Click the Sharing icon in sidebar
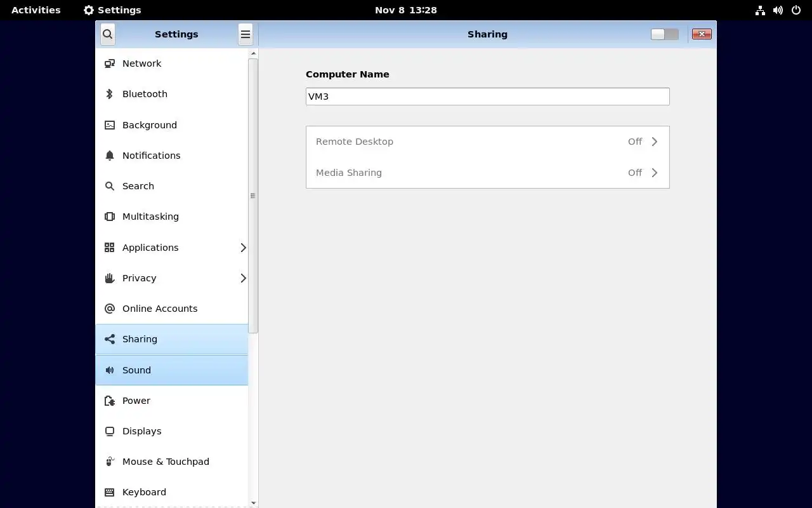Image resolution: width=812 pixels, height=508 pixels. [x=110, y=339]
